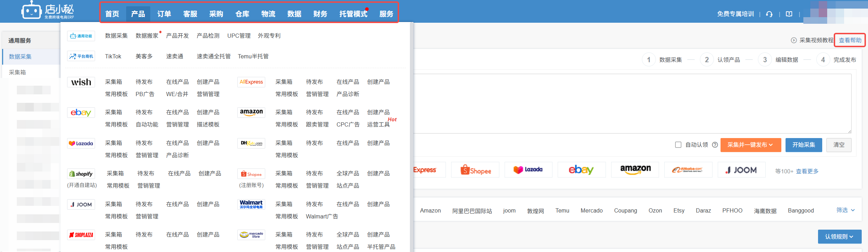Open the 托管模式 top menu

pyautogui.click(x=353, y=14)
